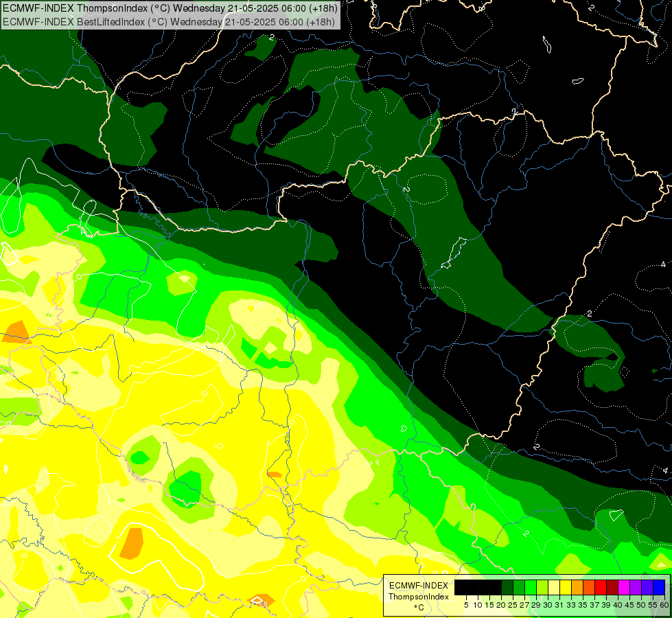Click the ThompsonIndex title line at top
This screenshot has height=618, width=672.
pos(170,8)
